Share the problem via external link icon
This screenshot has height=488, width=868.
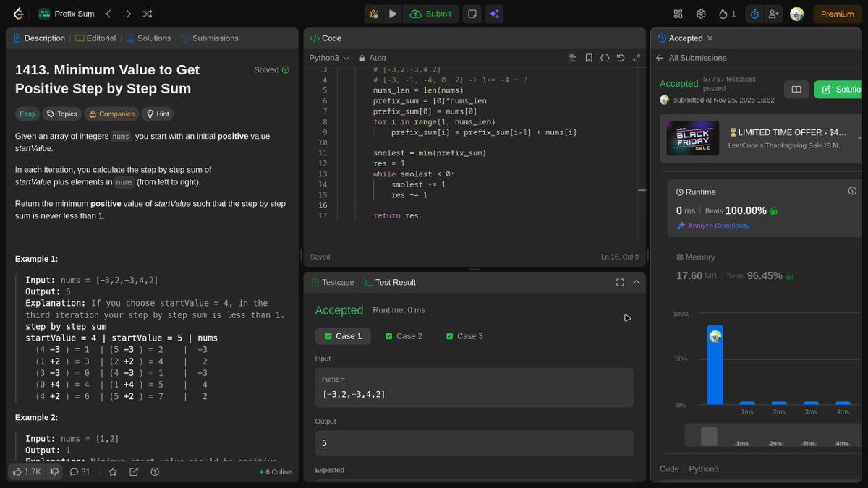(x=134, y=471)
